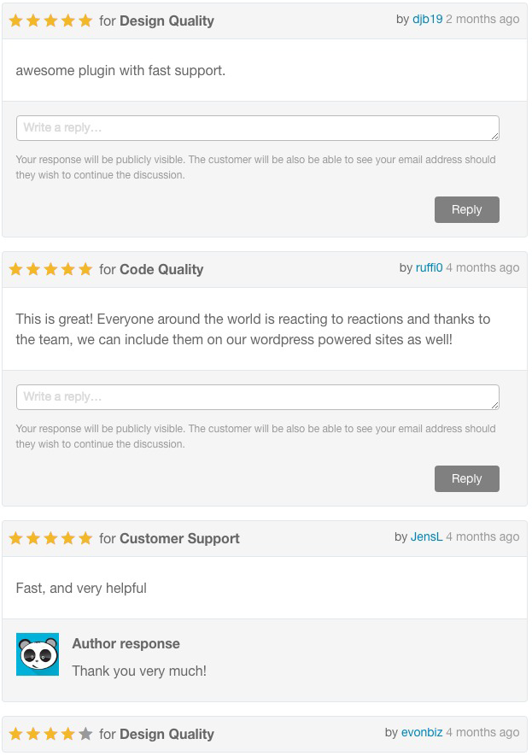Click the star rating on JensL's Customer Support review
Image resolution: width=532 pixels, height=756 pixels.
coord(50,538)
